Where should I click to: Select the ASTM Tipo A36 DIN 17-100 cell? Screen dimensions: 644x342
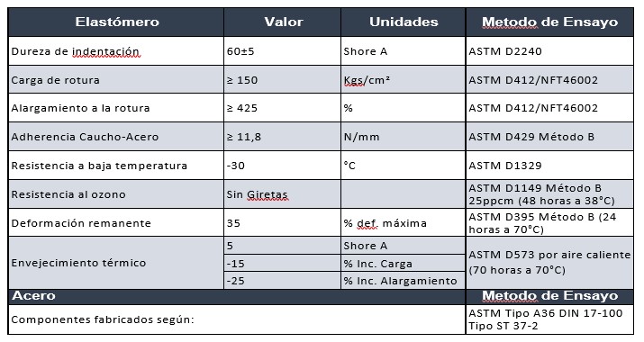(x=550, y=319)
